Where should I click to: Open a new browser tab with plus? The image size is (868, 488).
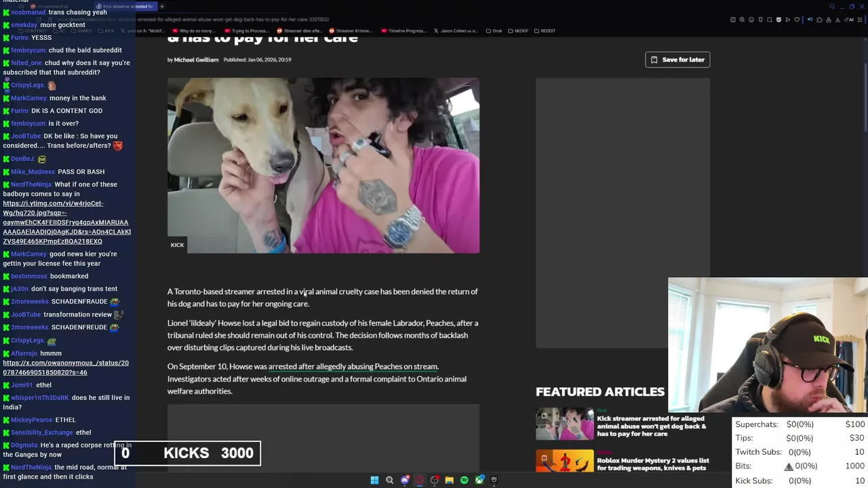(161, 6)
